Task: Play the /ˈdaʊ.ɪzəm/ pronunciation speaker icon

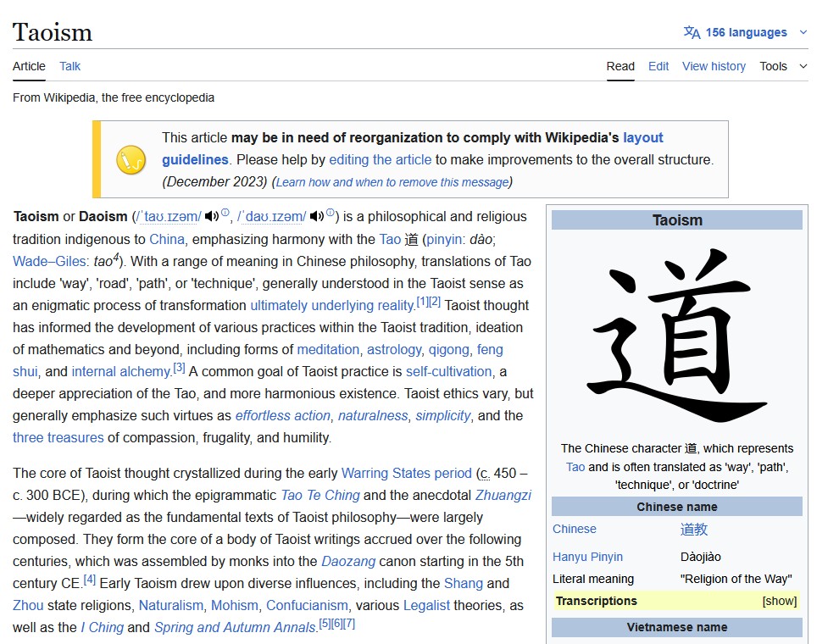Action: point(317,216)
